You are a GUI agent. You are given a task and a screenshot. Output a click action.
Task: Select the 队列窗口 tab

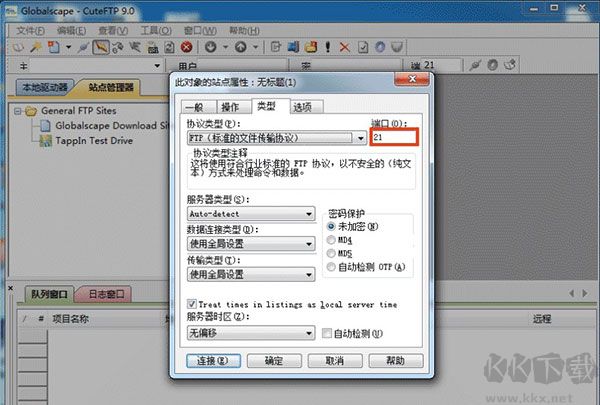point(49,294)
